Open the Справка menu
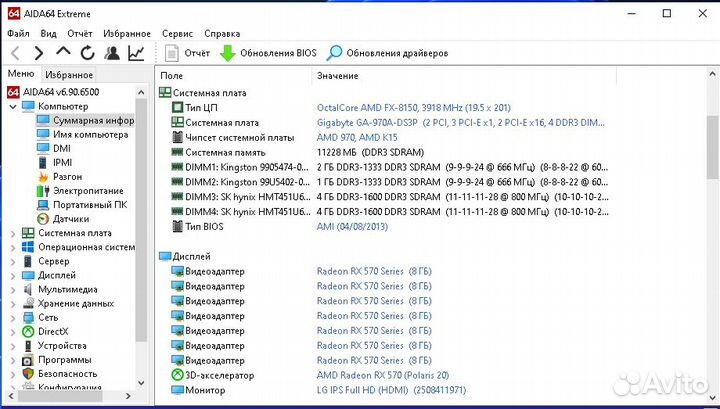The width and height of the screenshot is (720, 409). 222,34
